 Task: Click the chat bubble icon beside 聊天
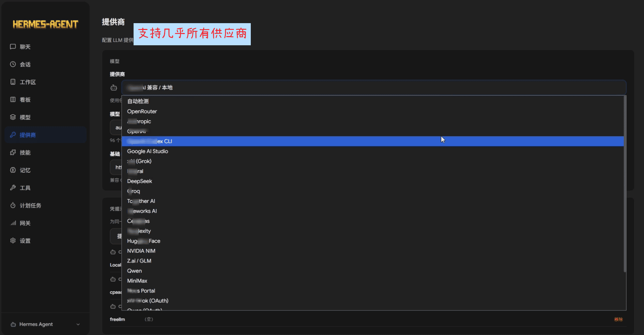point(13,47)
